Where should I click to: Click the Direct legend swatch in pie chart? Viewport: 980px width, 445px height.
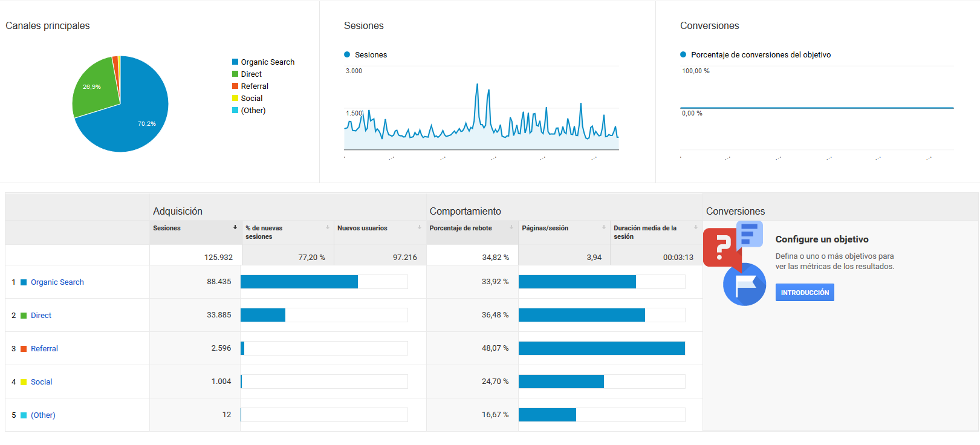235,74
